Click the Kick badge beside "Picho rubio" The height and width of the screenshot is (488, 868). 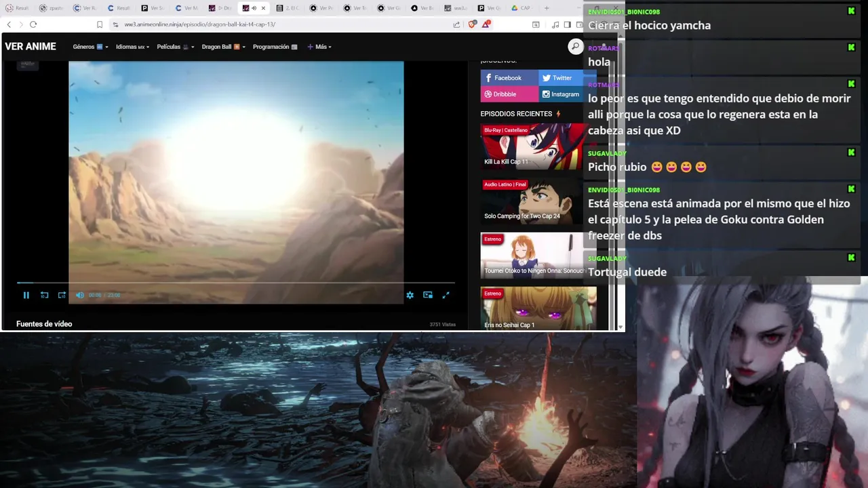(851, 152)
